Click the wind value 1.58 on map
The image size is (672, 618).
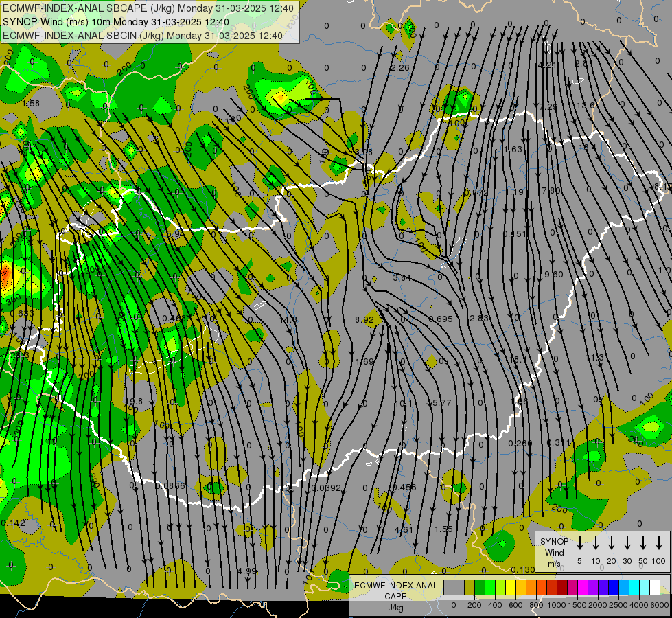pos(31,104)
